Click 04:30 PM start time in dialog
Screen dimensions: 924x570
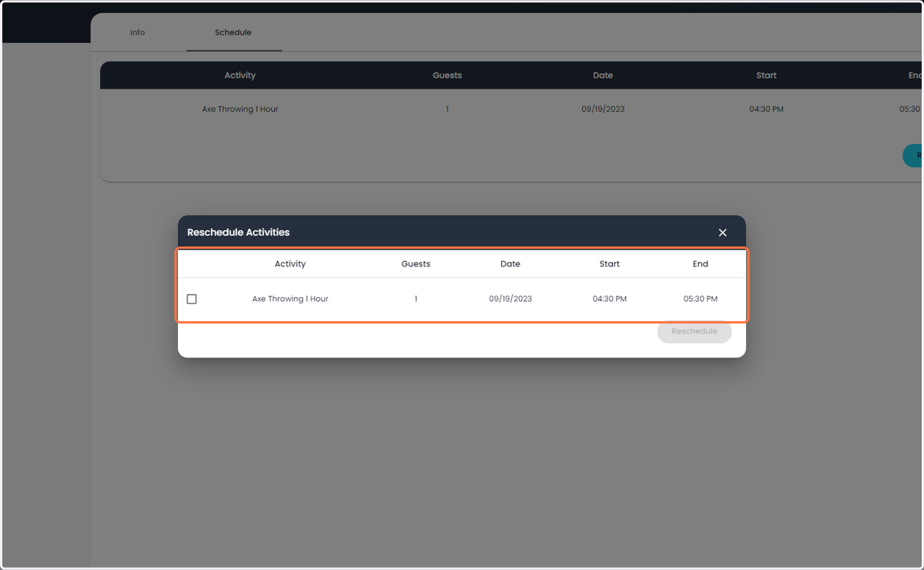pyautogui.click(x=610, y=299)
